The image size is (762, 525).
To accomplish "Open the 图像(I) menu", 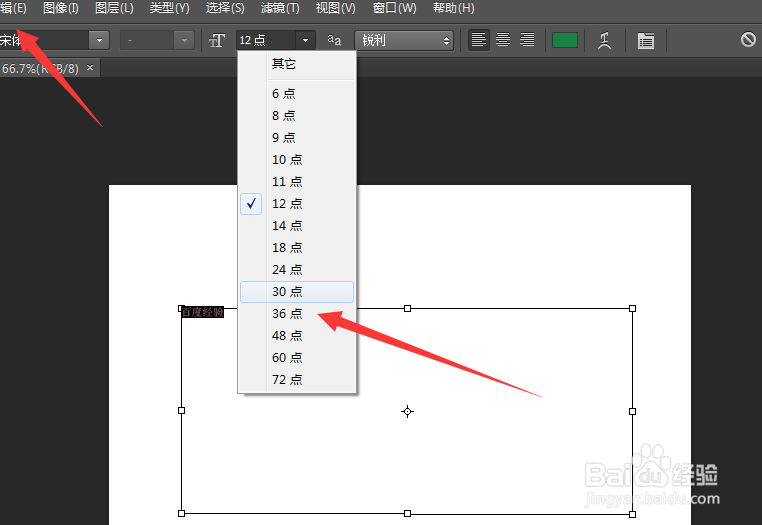I will tap(61, 8).
